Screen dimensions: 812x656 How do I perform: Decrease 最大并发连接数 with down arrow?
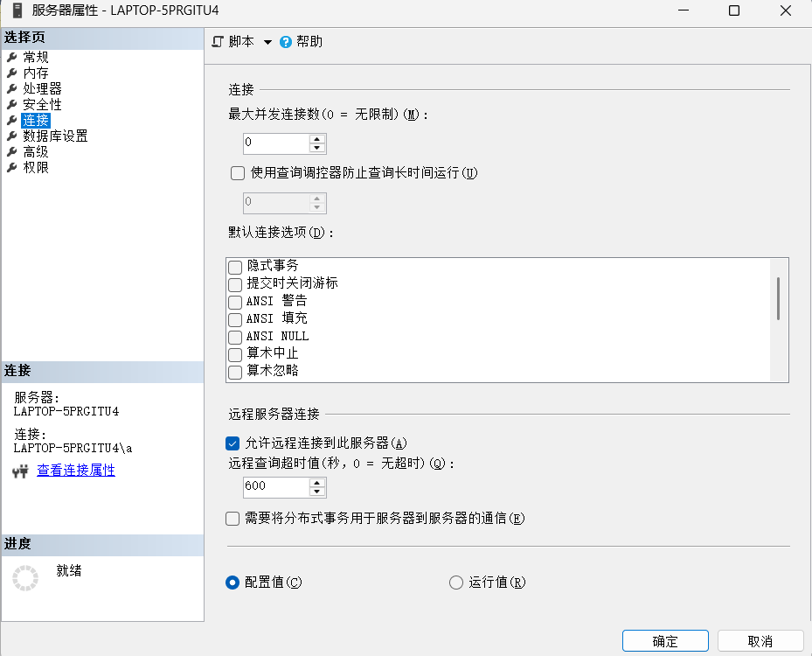[317, 148]
